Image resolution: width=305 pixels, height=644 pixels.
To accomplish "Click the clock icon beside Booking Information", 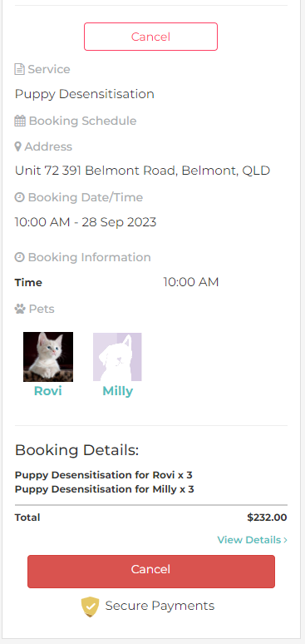I will point(19,257).
